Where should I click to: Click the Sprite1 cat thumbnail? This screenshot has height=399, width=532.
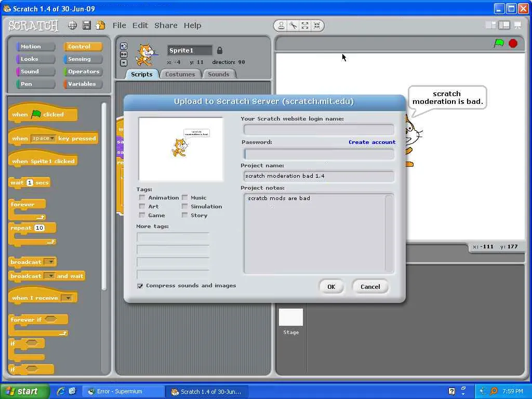point(146,55)
